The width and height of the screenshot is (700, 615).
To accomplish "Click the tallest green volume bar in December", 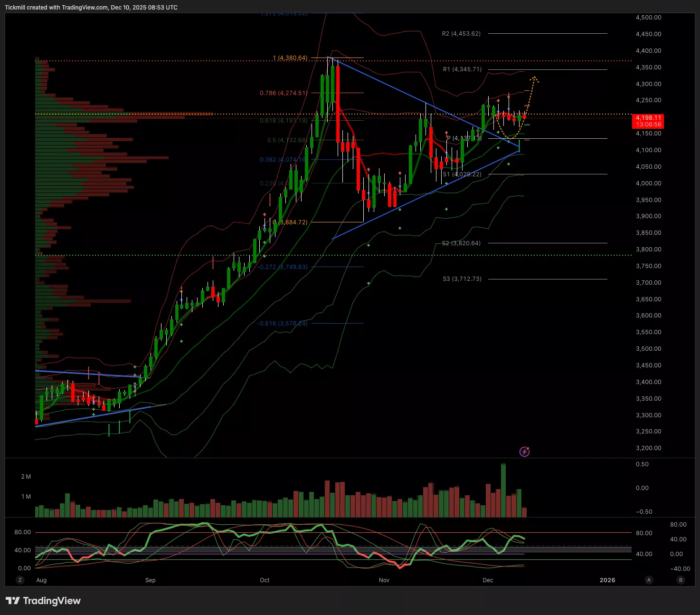I will coord(503,490).
